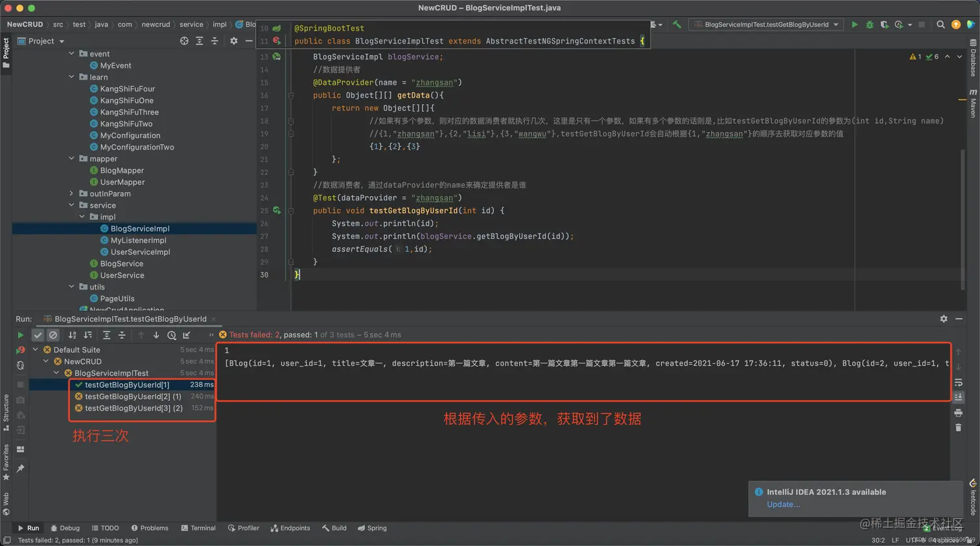Rerun failed tests icon in Run sidebar
Image resolution: width=980 pixels, height=546 pixels.
click(20, 350)
